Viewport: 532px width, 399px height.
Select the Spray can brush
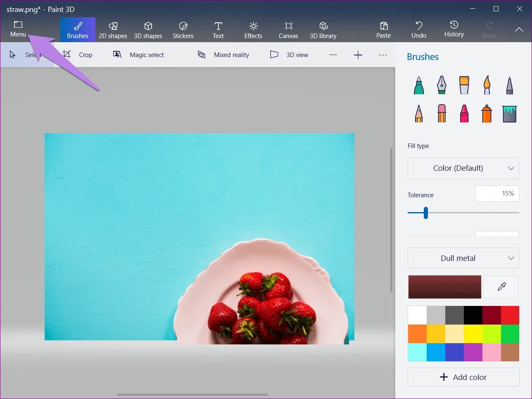click(x=487, y=113)
